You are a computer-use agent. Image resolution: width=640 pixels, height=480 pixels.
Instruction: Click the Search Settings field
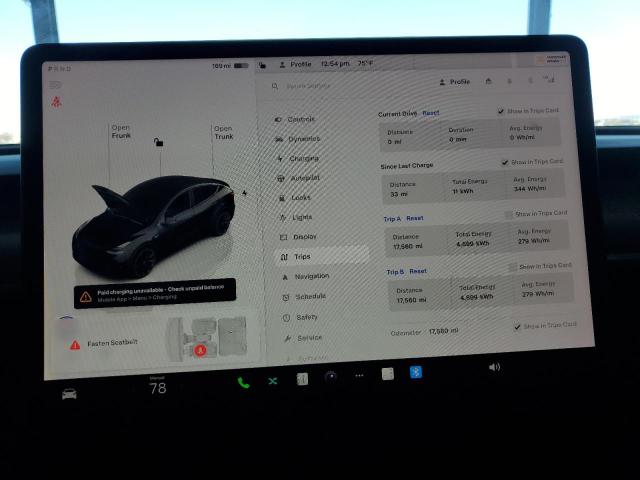coord(307,86)
